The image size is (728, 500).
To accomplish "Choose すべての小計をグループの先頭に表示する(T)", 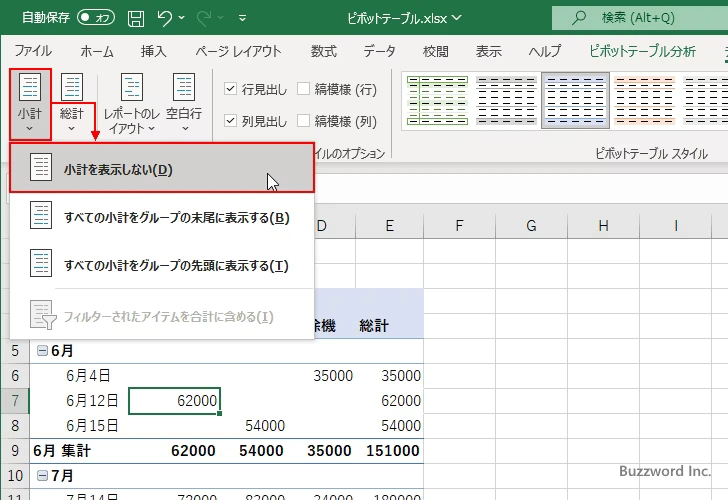I will pyautogui.click(x=162, y=265).
